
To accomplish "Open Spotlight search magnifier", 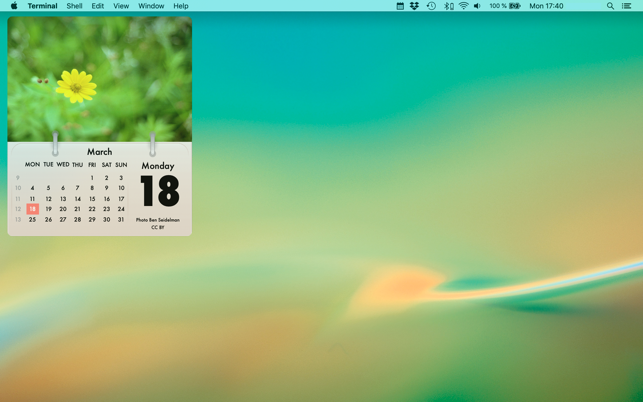I will coord(610,6).
